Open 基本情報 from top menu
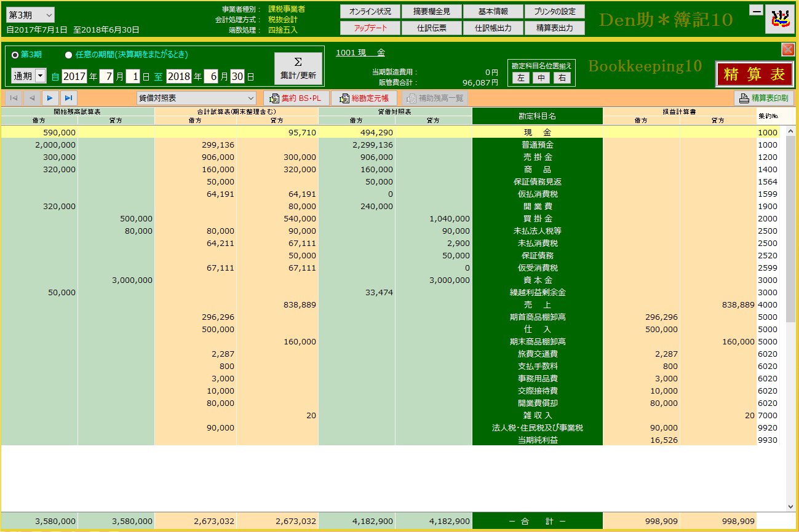This screenshot has height=532, width=799. (x=493, y=12)
